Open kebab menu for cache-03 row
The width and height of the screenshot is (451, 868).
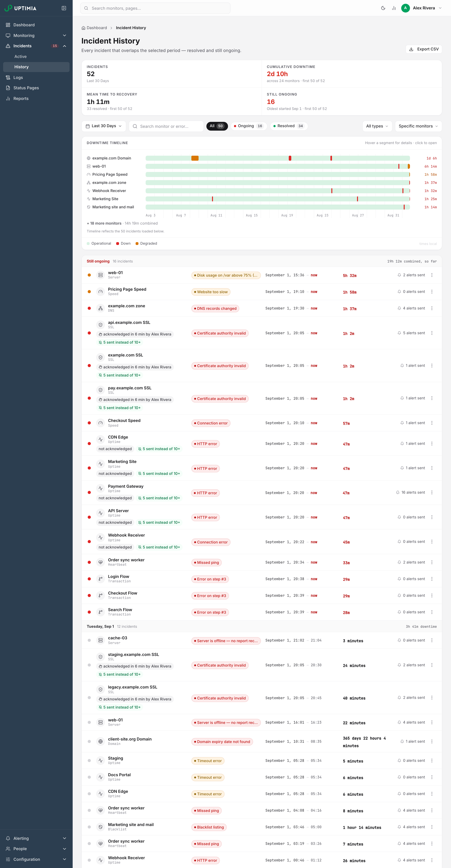tap(432, 640)
